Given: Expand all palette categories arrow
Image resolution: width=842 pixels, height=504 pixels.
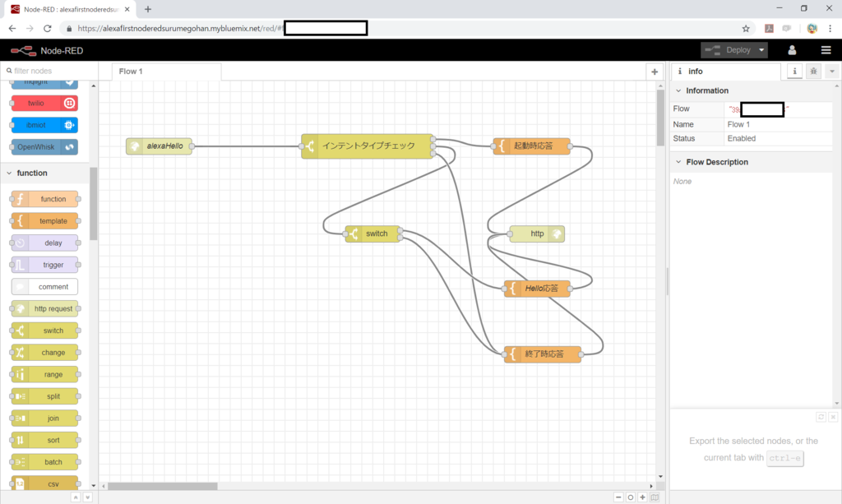Looking at the screenshot, I should pos(87,497).
